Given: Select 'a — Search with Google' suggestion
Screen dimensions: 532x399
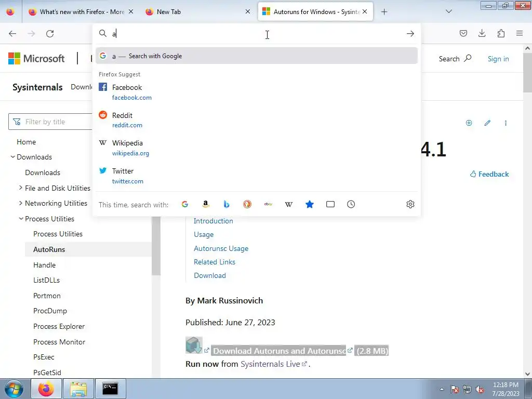Looking at the screenshot, I should point(257,56).
